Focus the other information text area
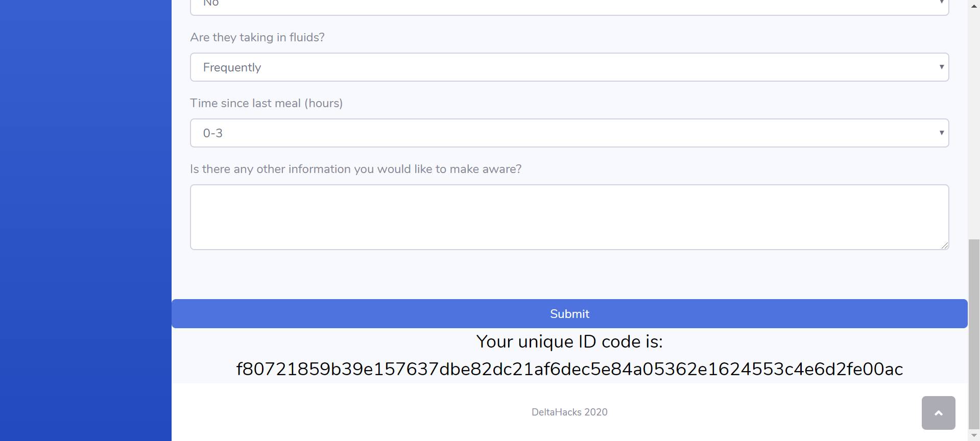Viewport: 980px width, 441px height. point(569,217)
